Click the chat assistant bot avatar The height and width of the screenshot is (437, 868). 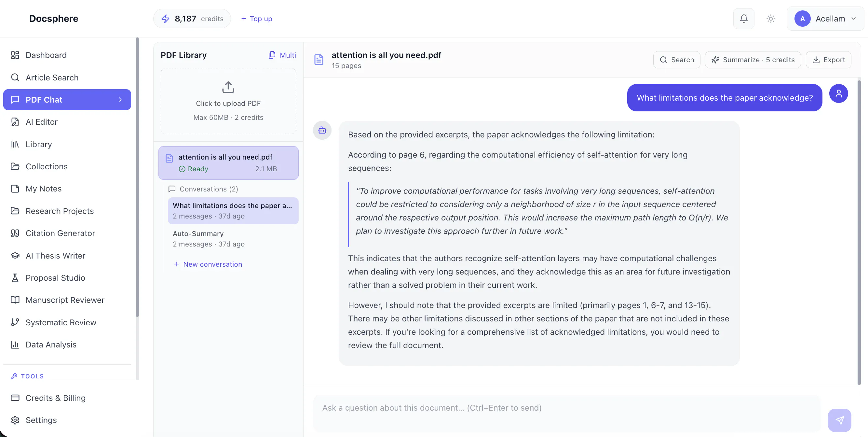(322, 130)
